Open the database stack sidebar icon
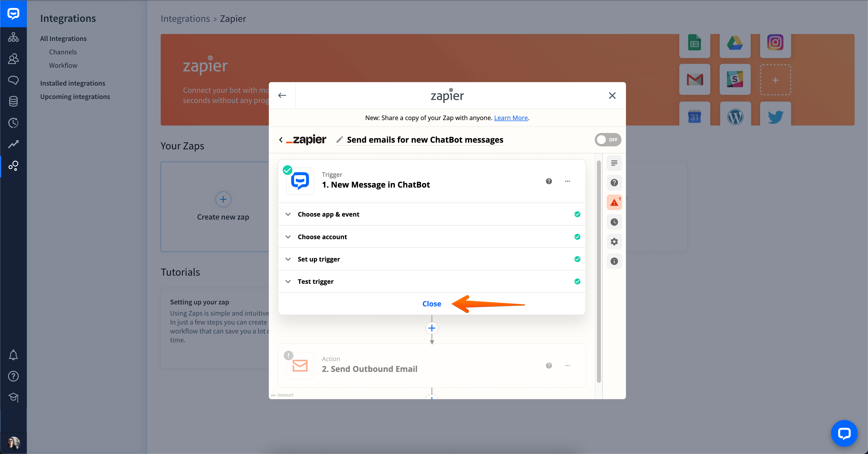 coord(13,101)
